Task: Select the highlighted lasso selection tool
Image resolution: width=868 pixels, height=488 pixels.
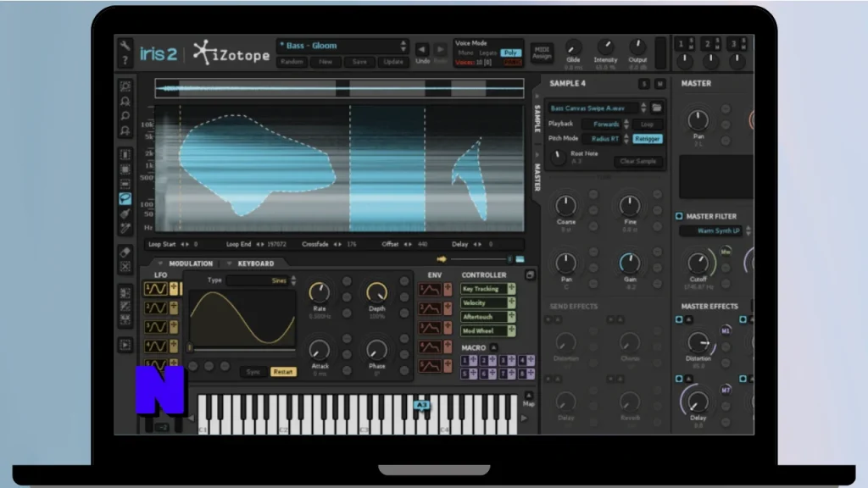Action: tap(125, 198)
